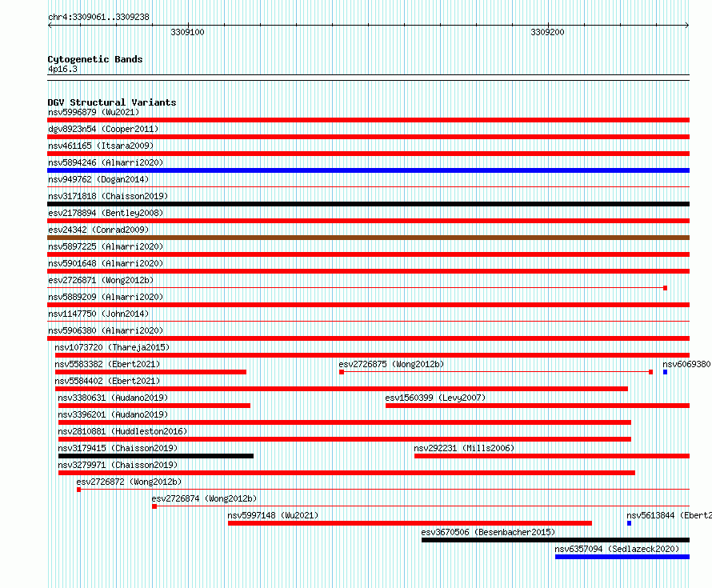Click the right arrow end of ruler
The width and height of the screenshot is (712, 588).
(687, 26)
